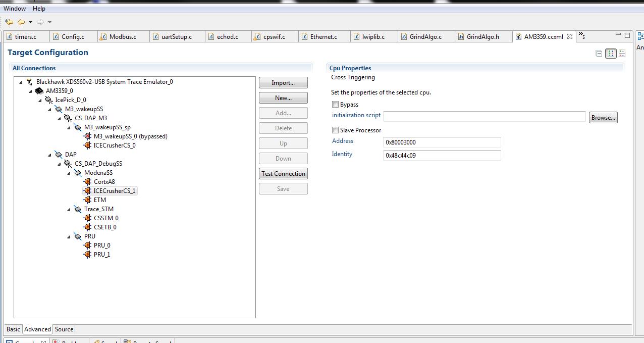Select the CortxA8 cpu icon
This screenshot has height=343, width=644.
[x=87, y=182]
